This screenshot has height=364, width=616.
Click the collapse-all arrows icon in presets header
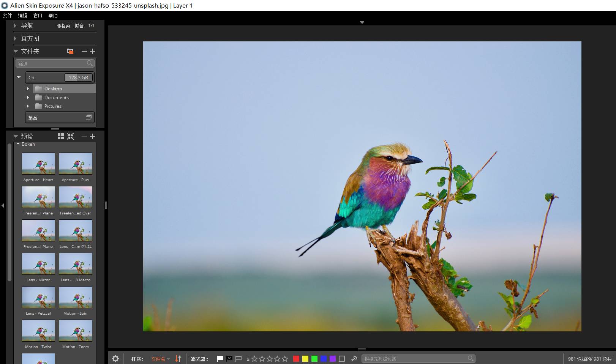coord(70,136)
